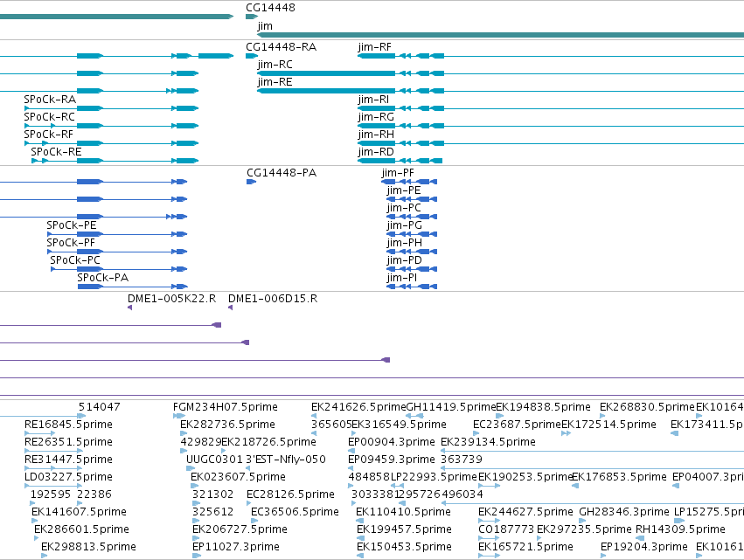Select the jim-RH transcript label

[x=376, y=135]
